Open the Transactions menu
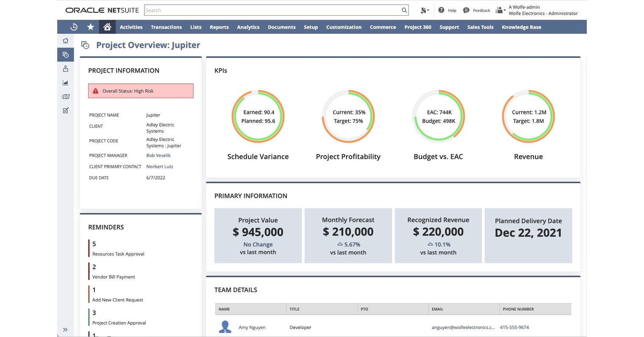Viewport: 644px width, 337px height. pos(166,27)
